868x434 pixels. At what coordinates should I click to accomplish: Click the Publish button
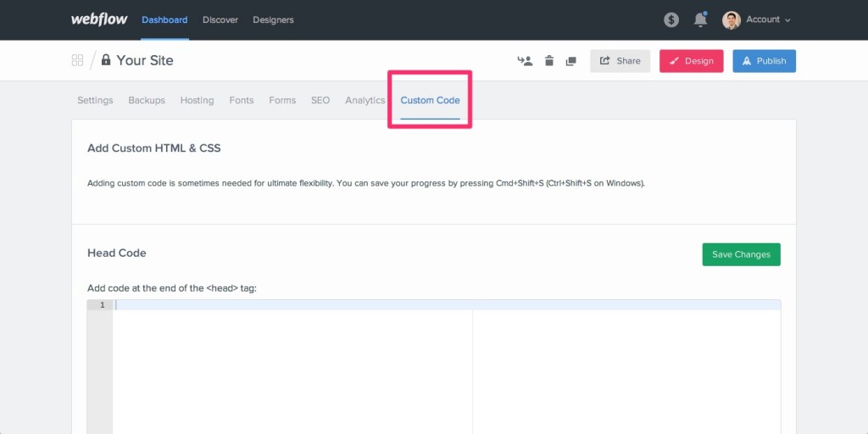click(x=765, y=61)
